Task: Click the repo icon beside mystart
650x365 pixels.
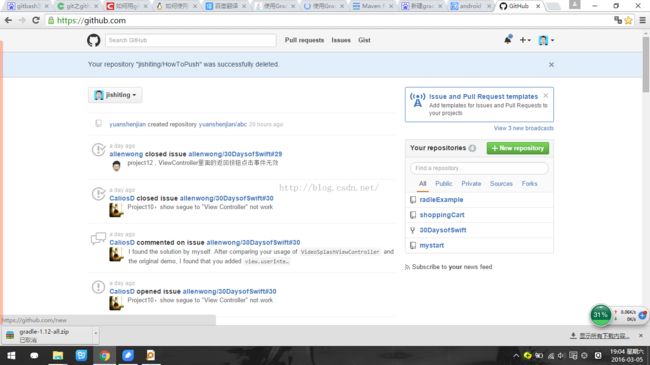Action: [x=412, y=246]
